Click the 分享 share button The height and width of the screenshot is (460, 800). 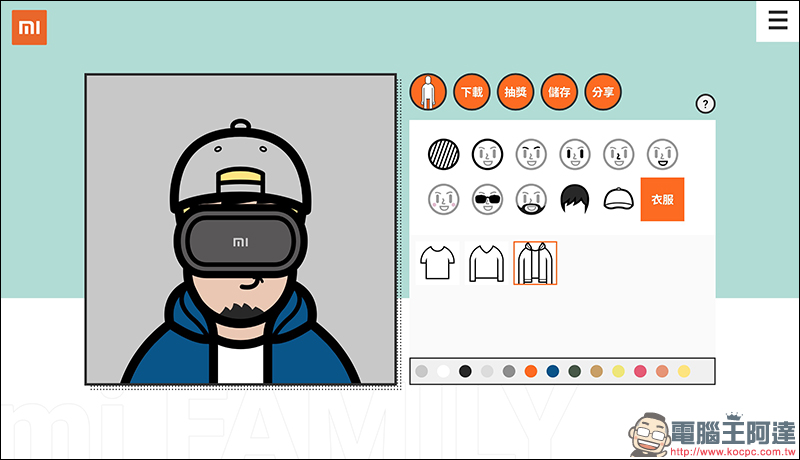(x=603, y=92)
